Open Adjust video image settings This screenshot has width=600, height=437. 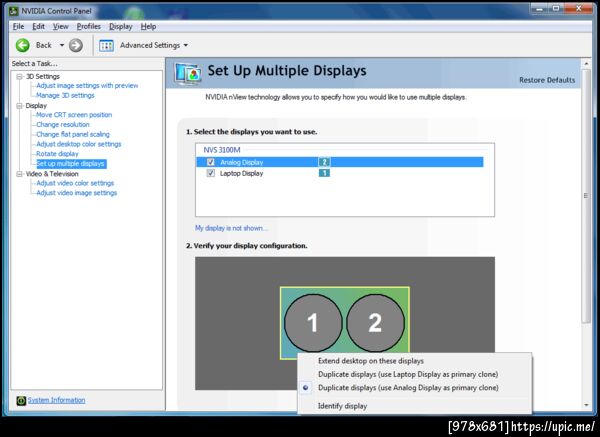tap(77, 193)
